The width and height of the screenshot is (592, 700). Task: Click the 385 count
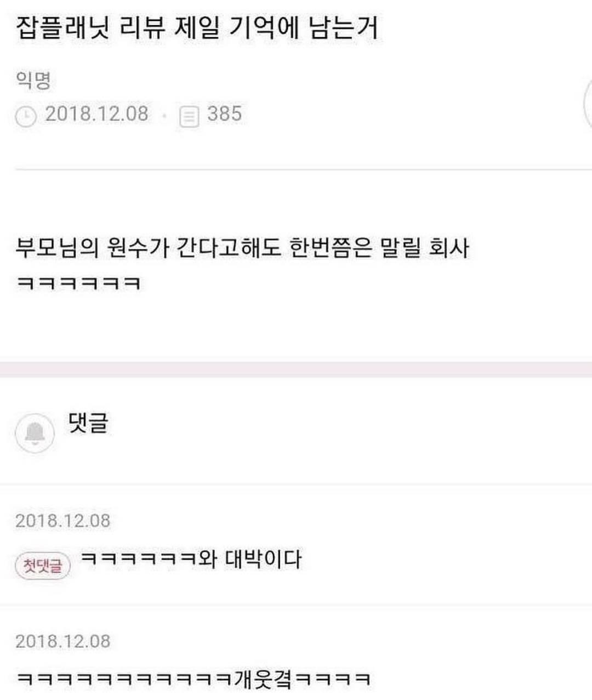click(x=224, y=114)
